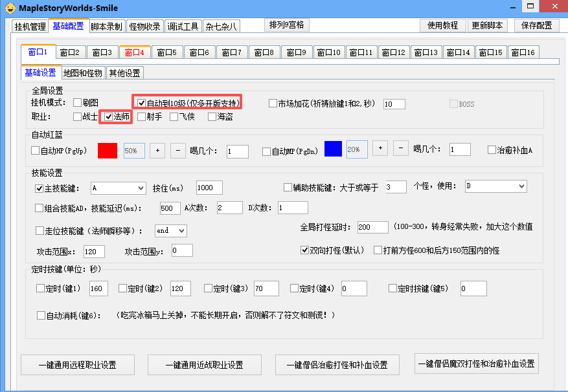The height and width of the screenshot is (392, 568).
Task: Click the red HP color swatch
Action: [108, 151]
